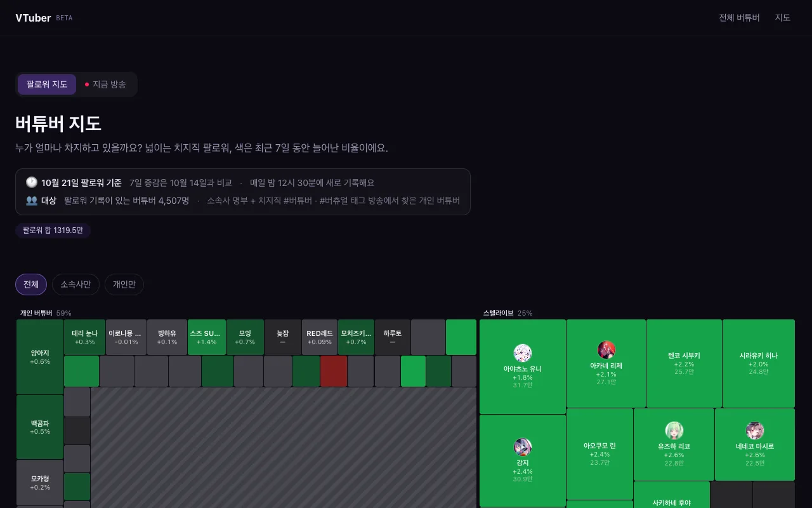
Task: Select 네네코 마시로's avatar thumbnail
Action: 755,431
